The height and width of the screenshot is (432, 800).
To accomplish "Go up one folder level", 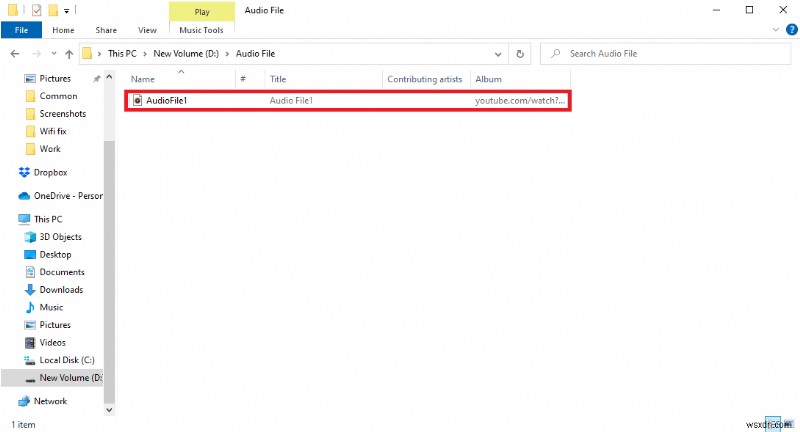I will [x=69, y=54].
